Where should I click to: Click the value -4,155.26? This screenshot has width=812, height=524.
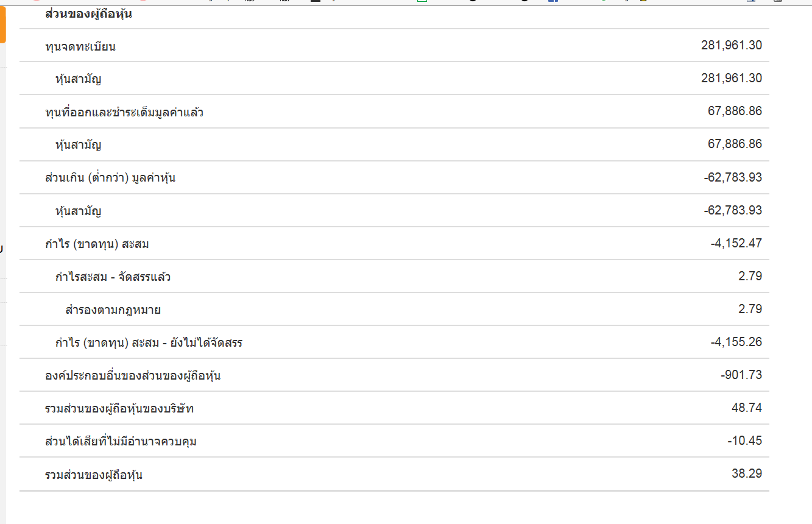point(736,342)
